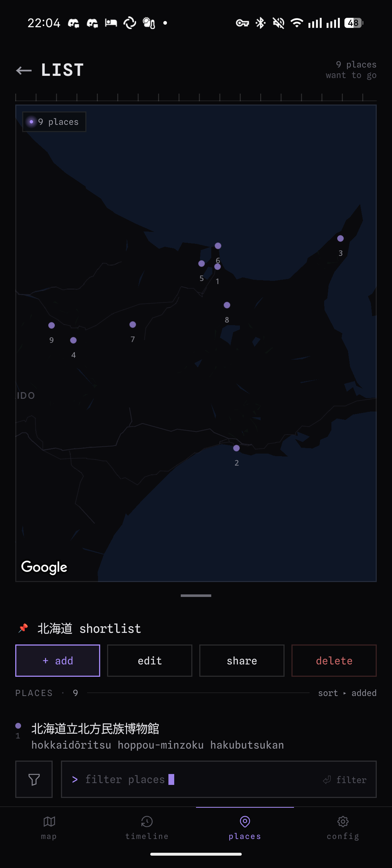Tap the VPN key icon in status bar

click(242, 23)
